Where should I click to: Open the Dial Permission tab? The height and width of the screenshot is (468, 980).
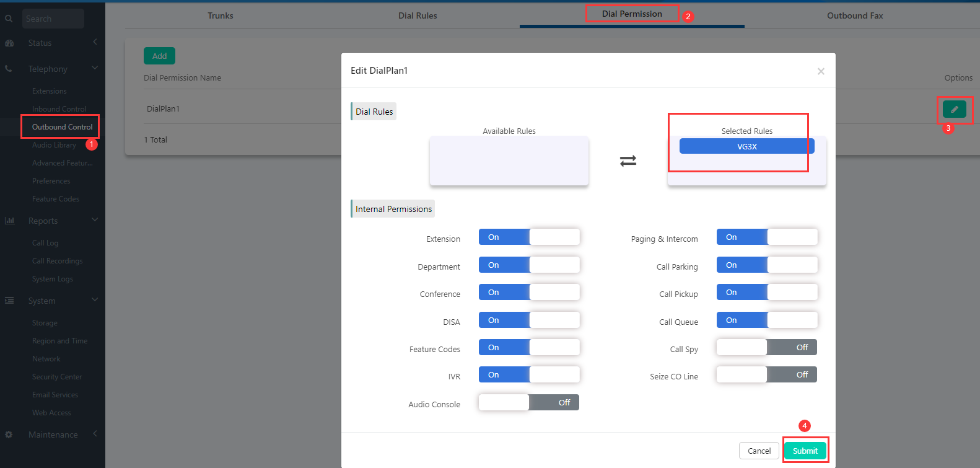[x=632, y=14]
